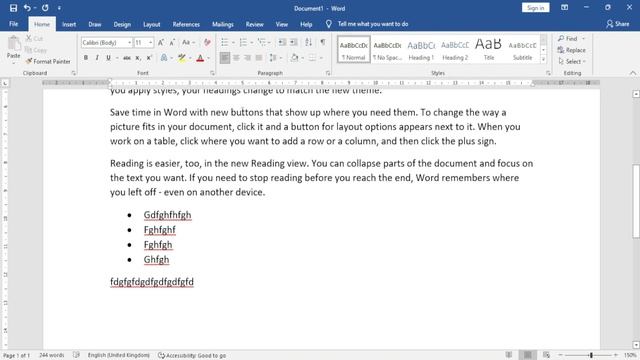640x360 pixels.
Task: Clear all formatting from selection
Action: pyautogui.click(x=207, y=42)
